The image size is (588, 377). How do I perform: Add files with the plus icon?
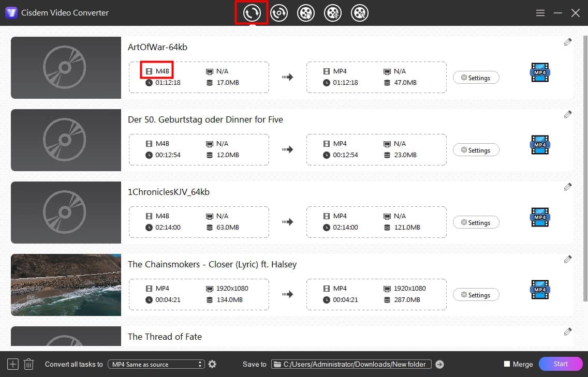(x=13, y=364)
